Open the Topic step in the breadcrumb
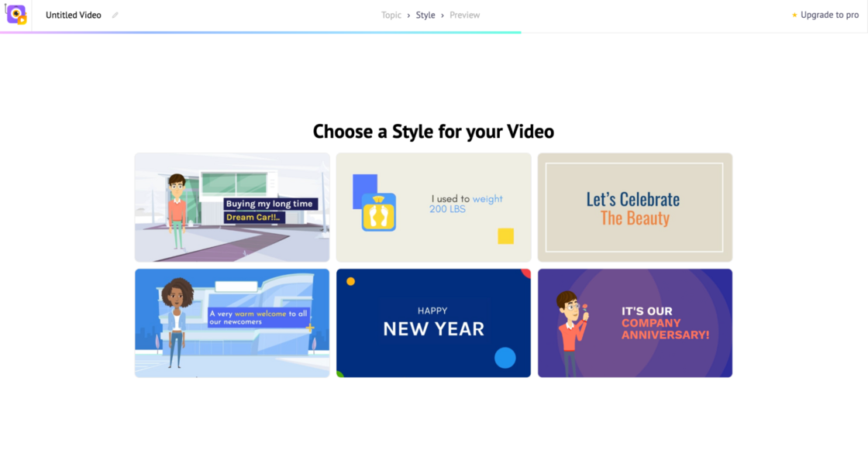 [x=391, y=15]
